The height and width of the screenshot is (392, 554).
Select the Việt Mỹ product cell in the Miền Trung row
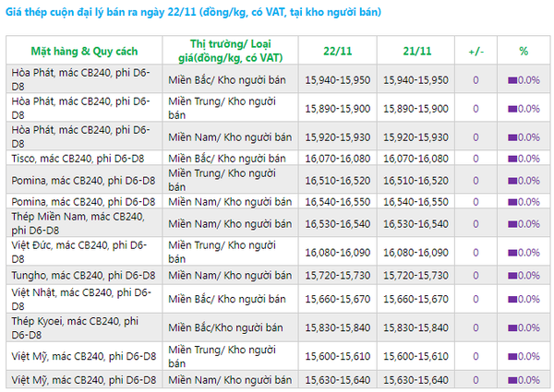point(84,356)
